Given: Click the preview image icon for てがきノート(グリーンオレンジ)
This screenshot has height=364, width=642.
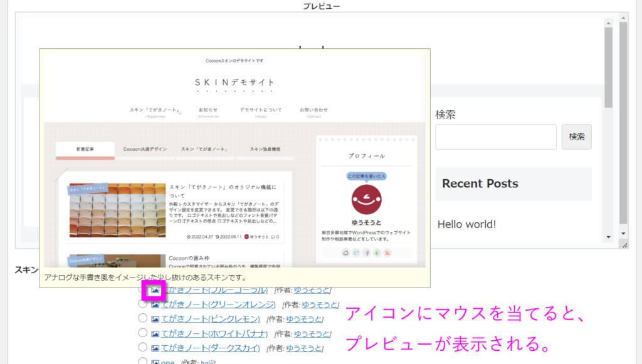Looking at the screenshot, I should coord(155,304).
